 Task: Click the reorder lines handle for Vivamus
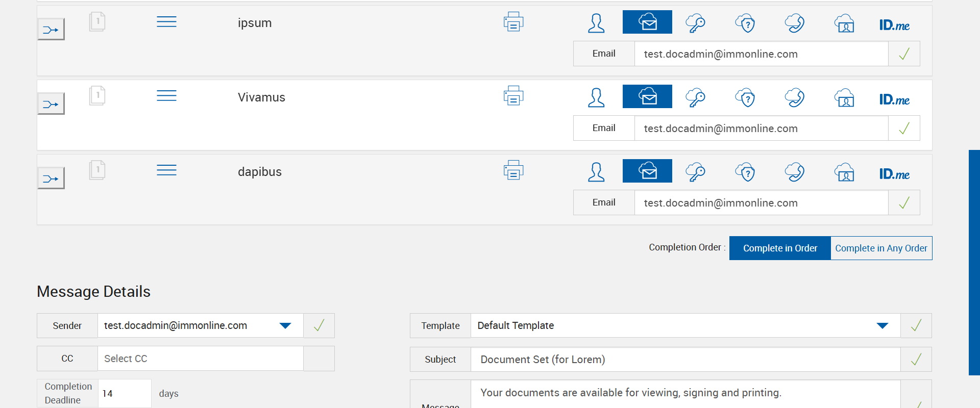point(166,96)
